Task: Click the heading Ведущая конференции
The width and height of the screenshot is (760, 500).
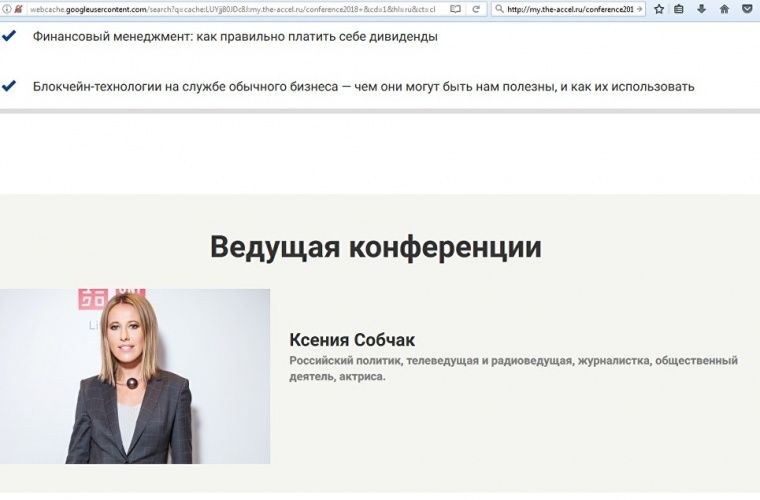Action: (376, 247)
